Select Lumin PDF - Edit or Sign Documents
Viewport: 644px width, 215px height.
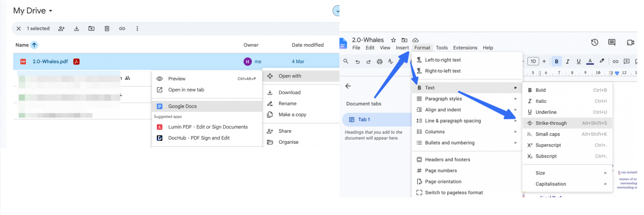[207, 127]
